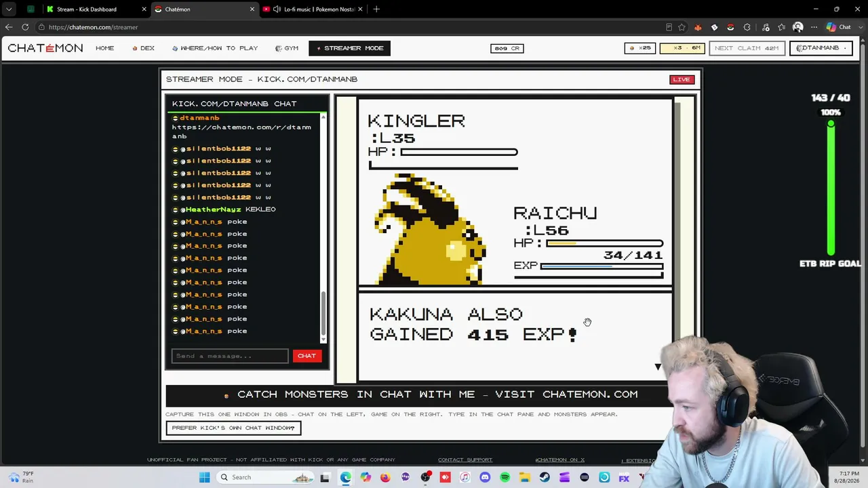Click PREFER KICK'S OWN CHAT WINDOW button
This screenshot has height=488, width=868.
click(x=233, y=428)
